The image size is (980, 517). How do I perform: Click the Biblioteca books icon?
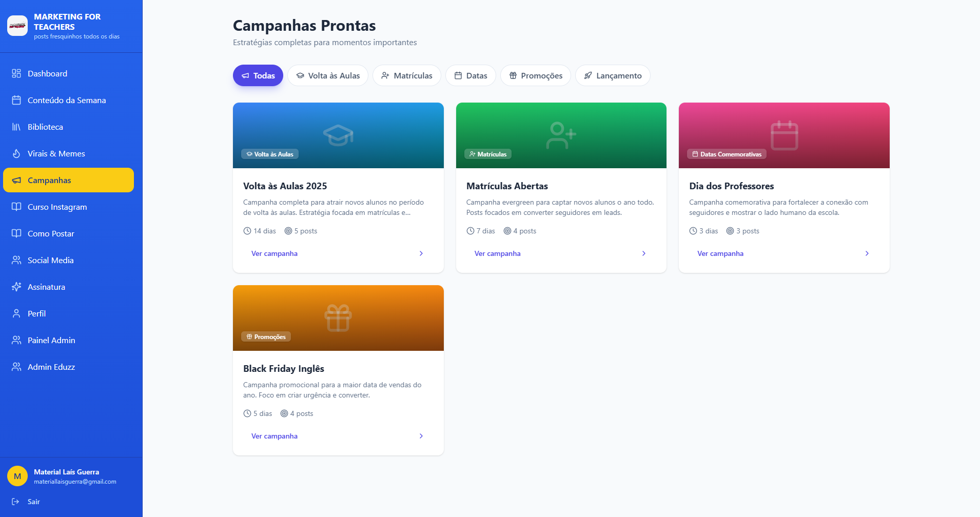[x=16, y=127]
